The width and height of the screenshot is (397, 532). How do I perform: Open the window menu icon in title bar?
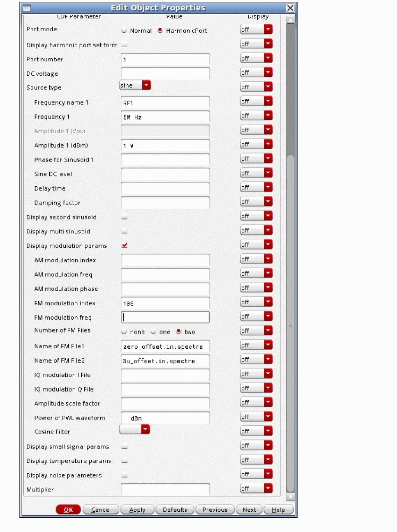(x=26, y=8)
